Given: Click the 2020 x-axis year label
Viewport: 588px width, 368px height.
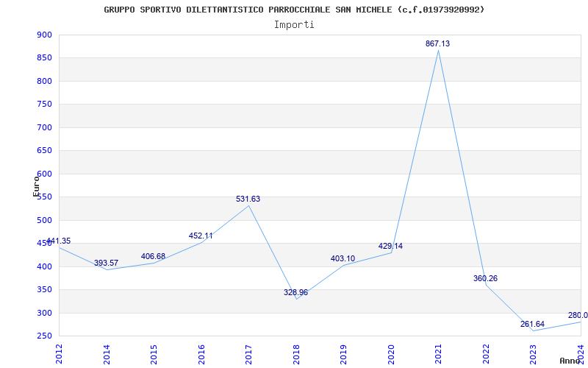Looking at the screenshot, I should (x=391, y=354).
